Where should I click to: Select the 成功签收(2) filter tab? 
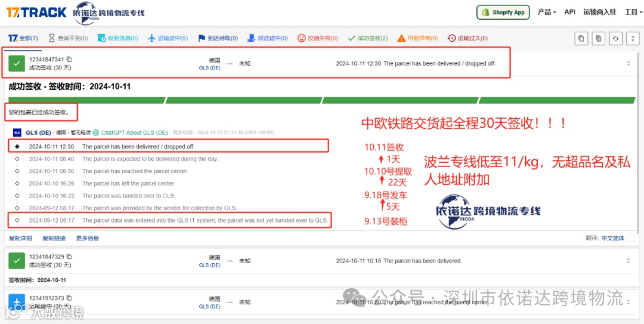(x=367, y=38)
